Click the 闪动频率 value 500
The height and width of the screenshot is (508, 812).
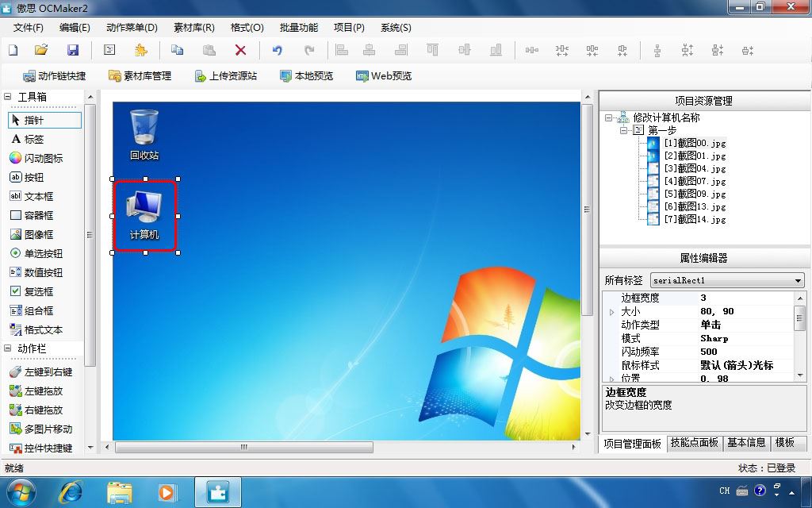click(745, 352)
